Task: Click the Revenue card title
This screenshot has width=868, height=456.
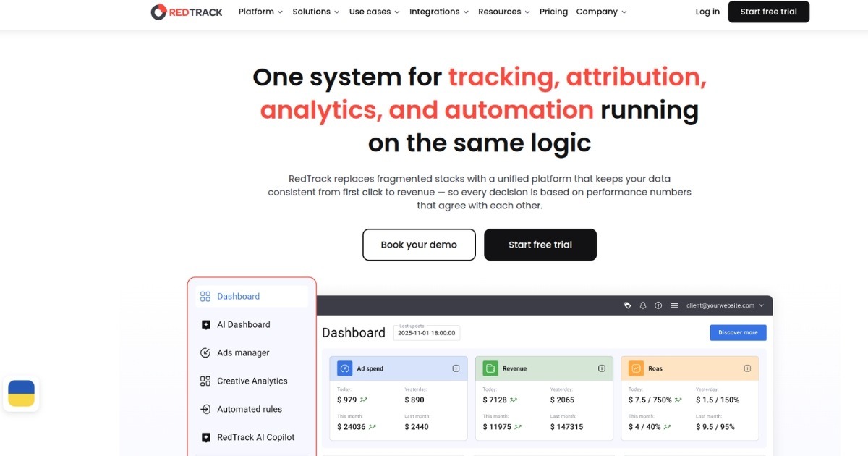Action: pyautogui.click(x=515, y=368)
